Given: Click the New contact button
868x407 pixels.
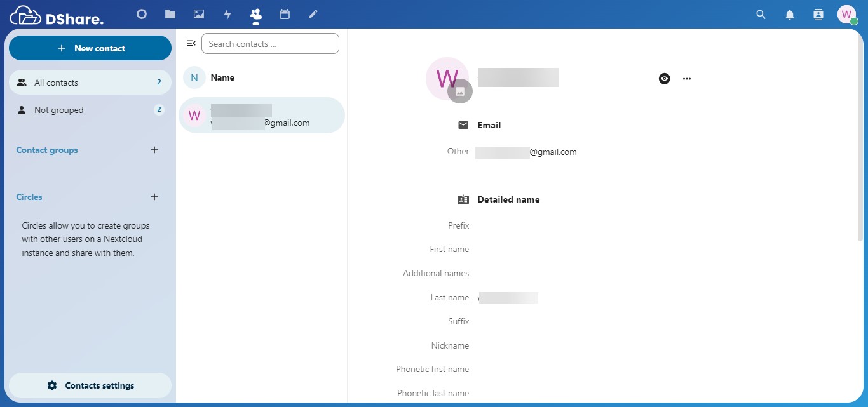Looking at the screenshot, I should 90,48.
